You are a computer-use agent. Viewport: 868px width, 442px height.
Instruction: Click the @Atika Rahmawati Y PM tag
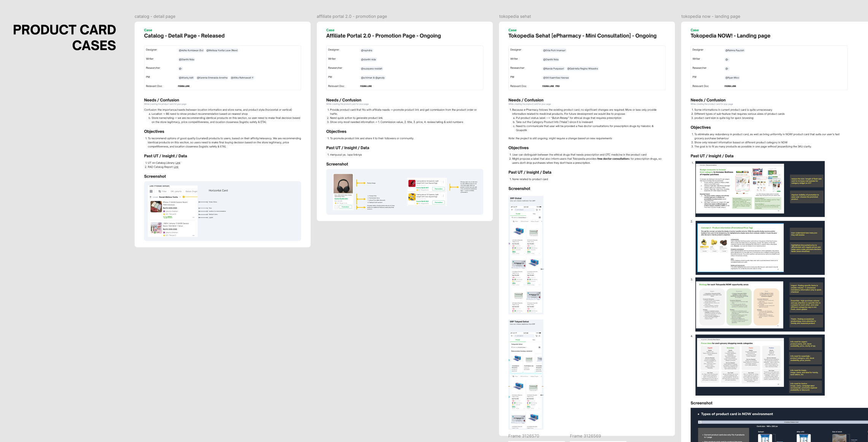pyautogui.click(x=242, y=78)
